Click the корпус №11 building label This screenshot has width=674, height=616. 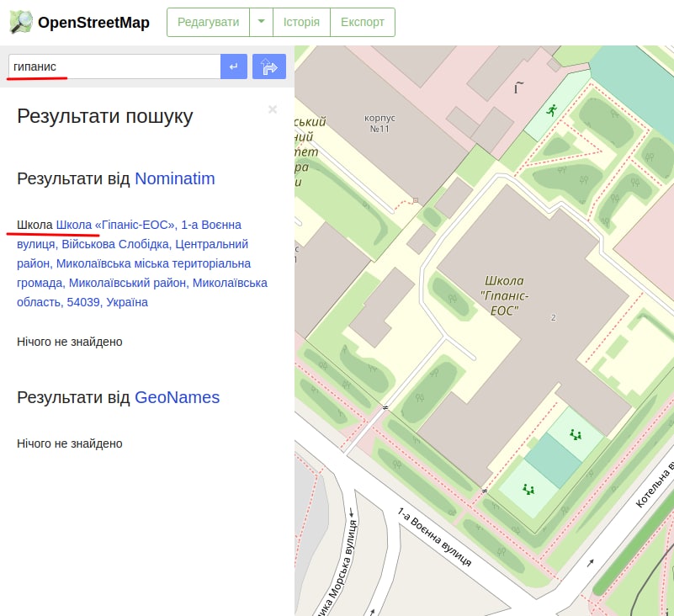(x=379, y=124)
